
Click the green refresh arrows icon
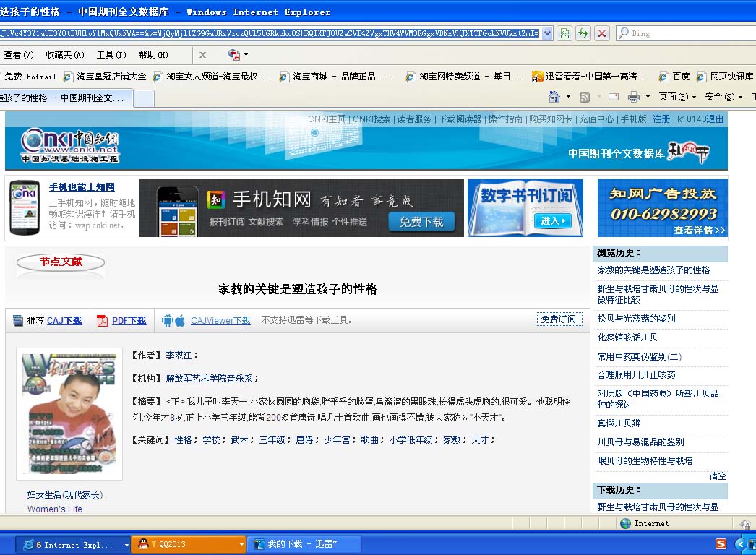pyautogui.click(x=583, y=33)
